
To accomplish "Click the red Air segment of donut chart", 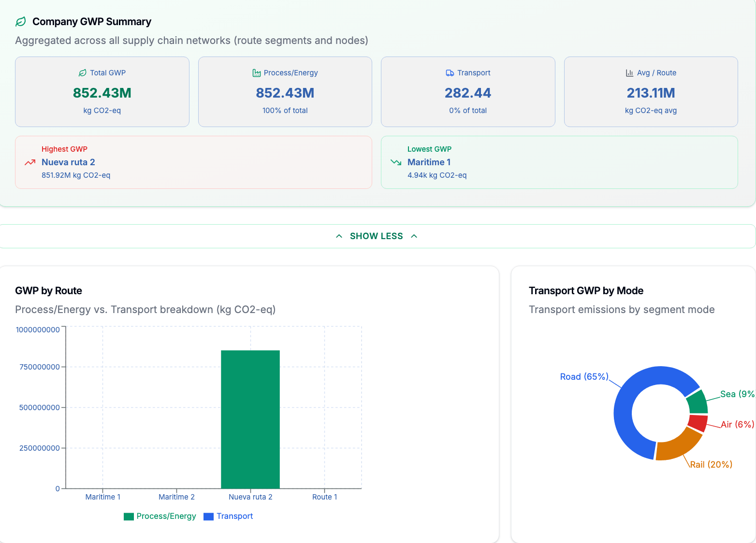I will click(x=698, y=423).
